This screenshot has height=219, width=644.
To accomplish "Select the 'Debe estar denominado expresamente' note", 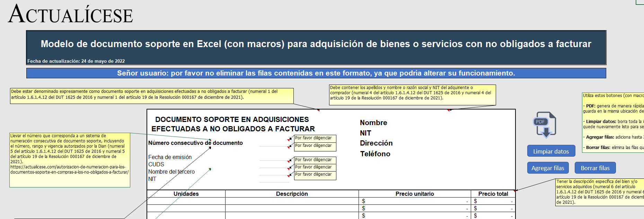I will pos(152,96).
